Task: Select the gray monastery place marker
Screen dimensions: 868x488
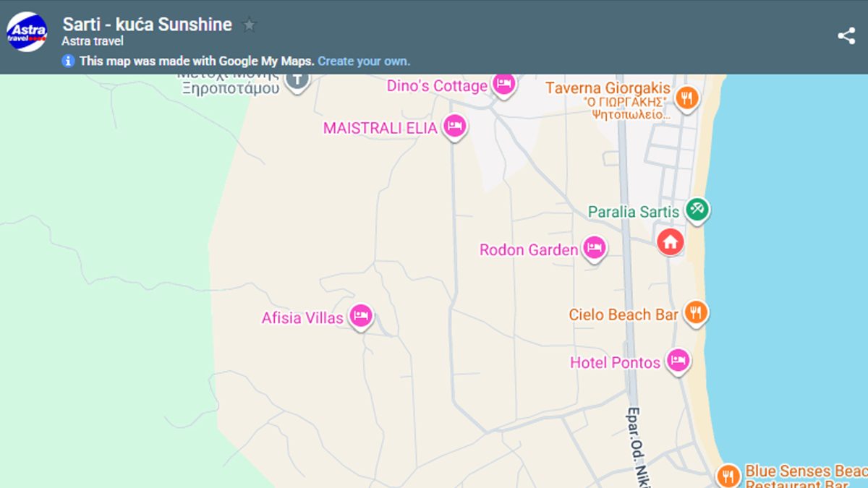Action: tap(297, 80)
